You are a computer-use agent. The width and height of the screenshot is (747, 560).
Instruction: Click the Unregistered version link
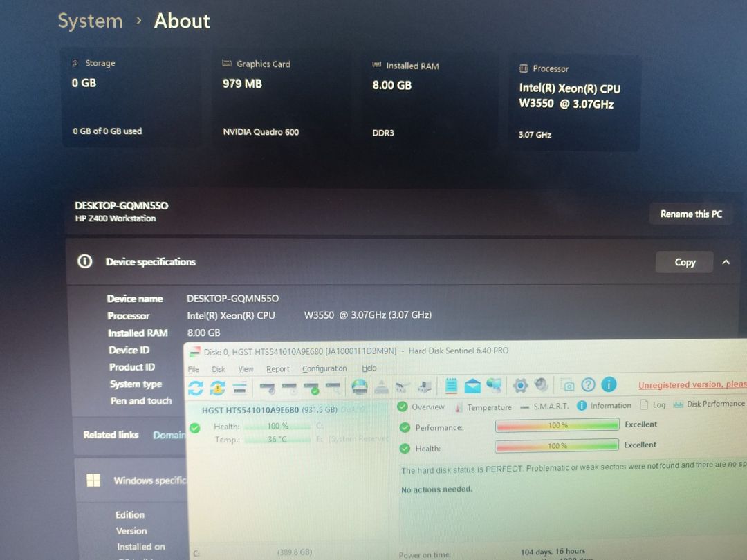point(692,384)
